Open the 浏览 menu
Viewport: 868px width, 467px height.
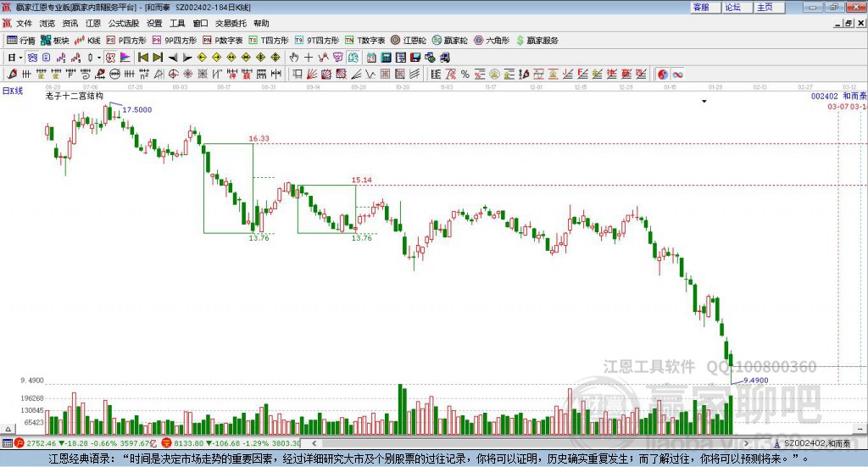(x=47, y=23)
